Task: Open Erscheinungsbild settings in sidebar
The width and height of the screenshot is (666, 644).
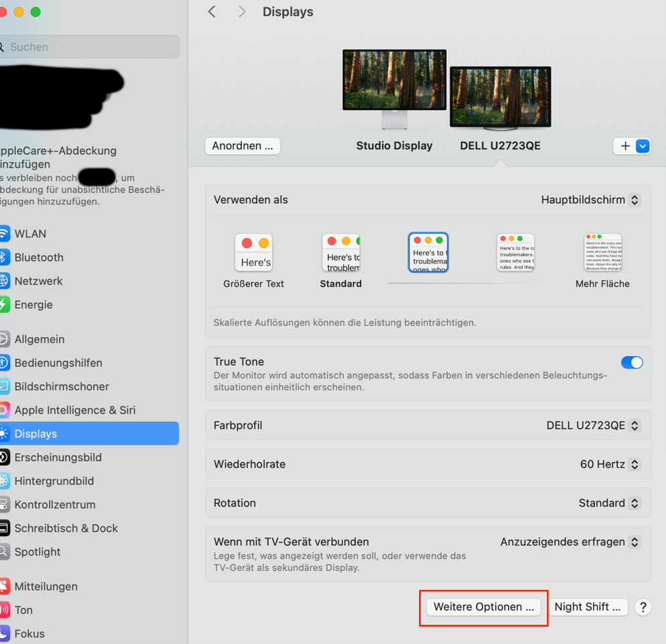Action: pos(89,457)
